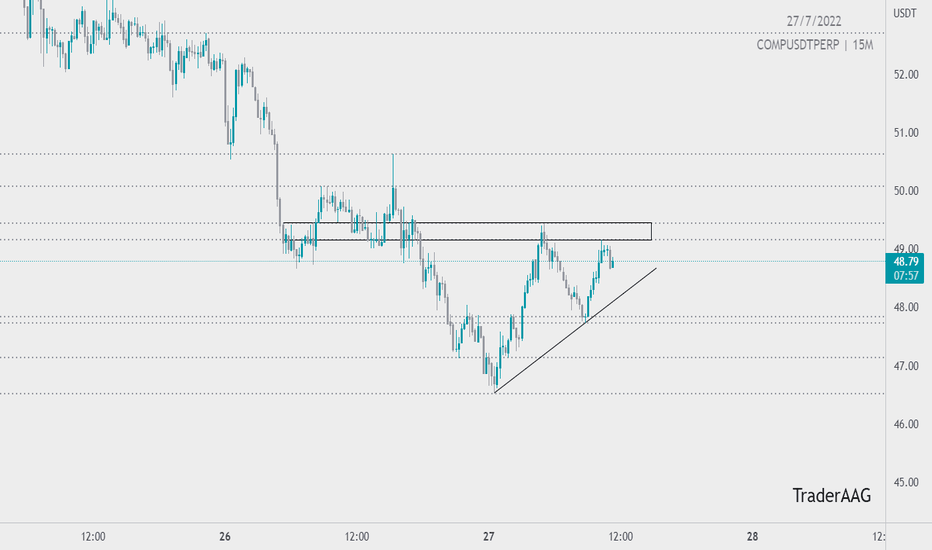
Task: Click date 28 on the time axis
Action: click(x=752, y=536)
